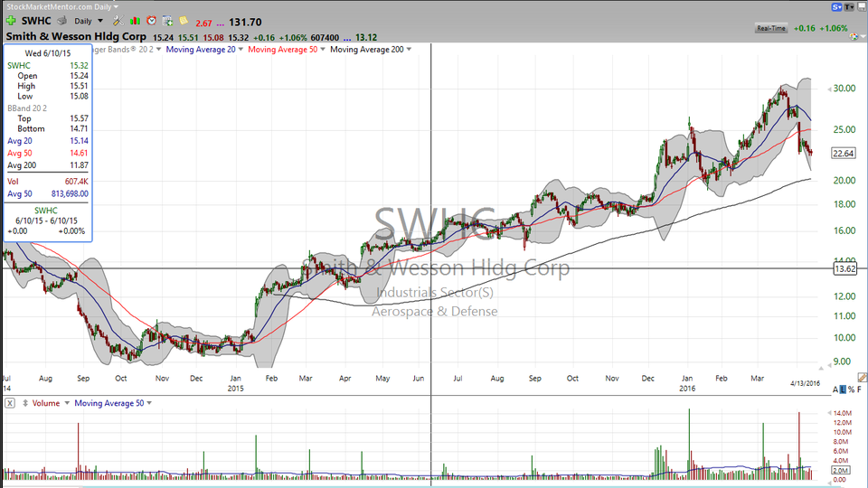Click the 2.0M volume axis label
Viewport: 868px width, 488px height.
[840, 470]
